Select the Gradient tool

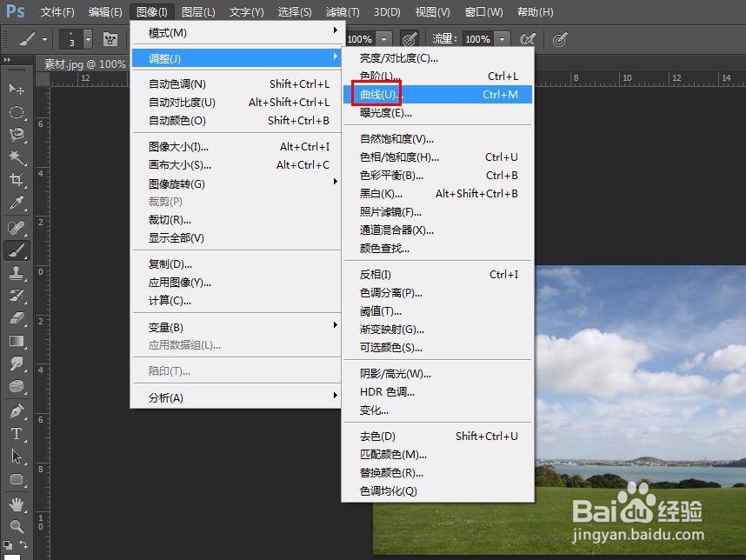[x=17, y=341]
